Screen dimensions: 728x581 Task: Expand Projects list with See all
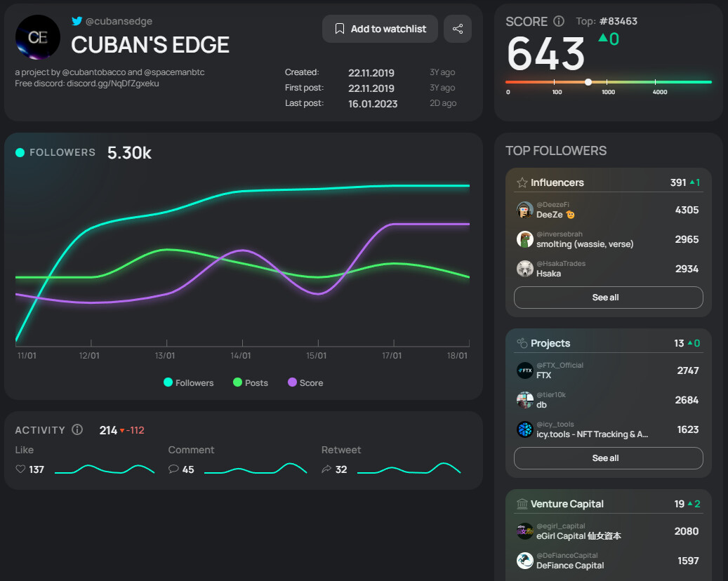pyautogui.click(x=608, y=458)
